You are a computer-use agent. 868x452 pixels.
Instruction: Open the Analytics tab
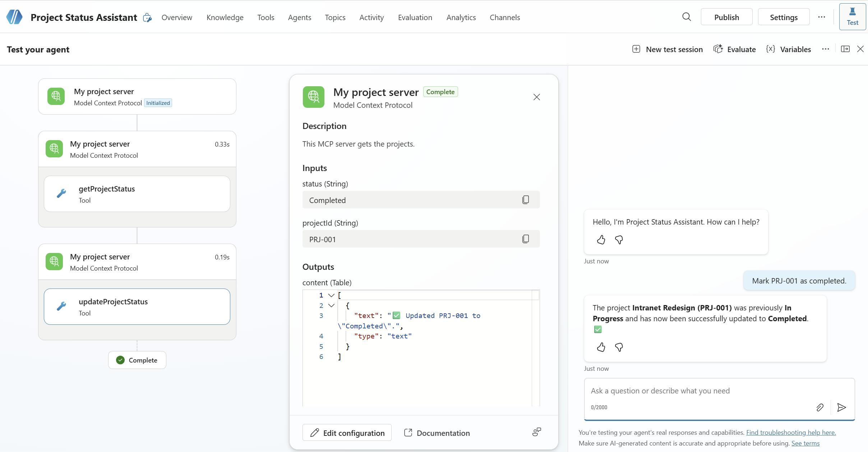461,17
